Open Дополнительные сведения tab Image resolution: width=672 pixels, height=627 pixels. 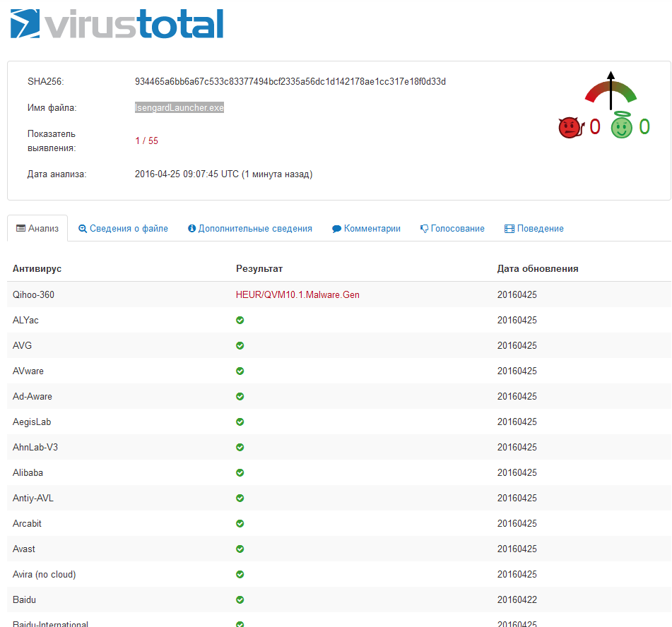pos(250,228)
